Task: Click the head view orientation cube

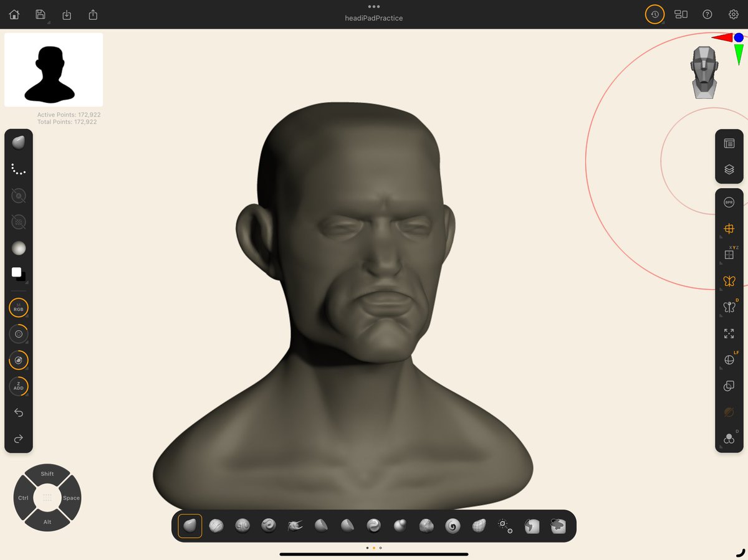Action: pos(704,72)
